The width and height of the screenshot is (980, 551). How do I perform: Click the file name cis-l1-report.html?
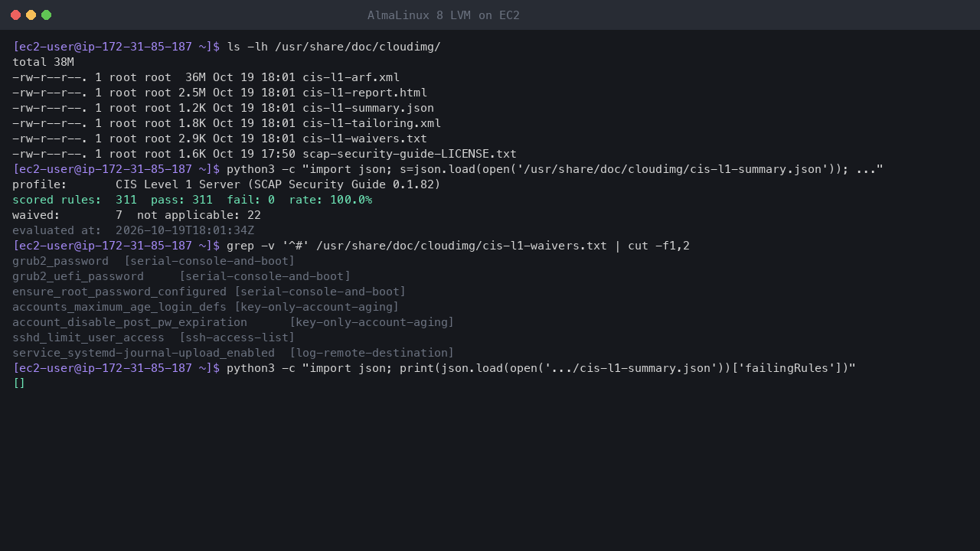point(364,93)
